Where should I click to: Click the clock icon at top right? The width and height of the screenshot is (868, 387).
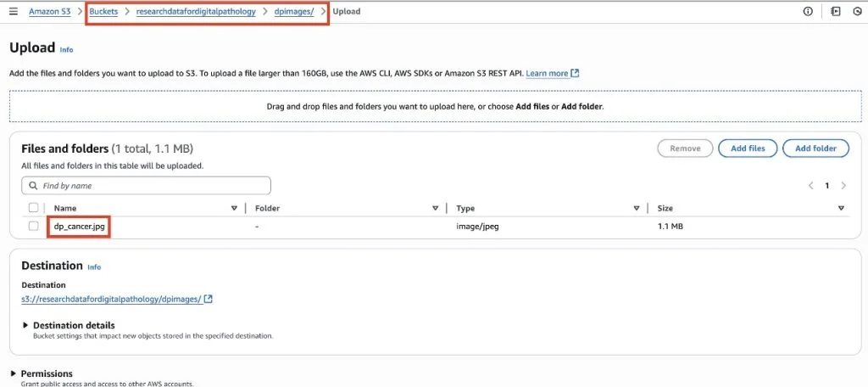(858, 11)
